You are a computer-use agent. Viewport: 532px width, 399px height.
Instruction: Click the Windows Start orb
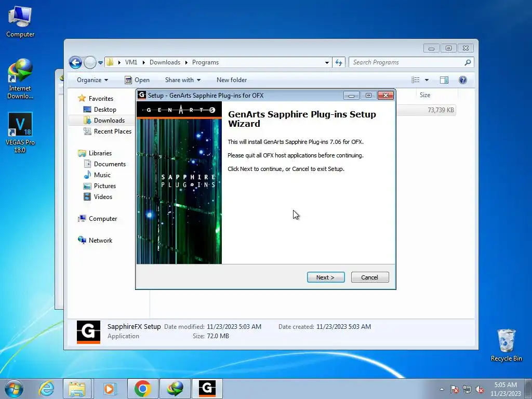(14, 389)
